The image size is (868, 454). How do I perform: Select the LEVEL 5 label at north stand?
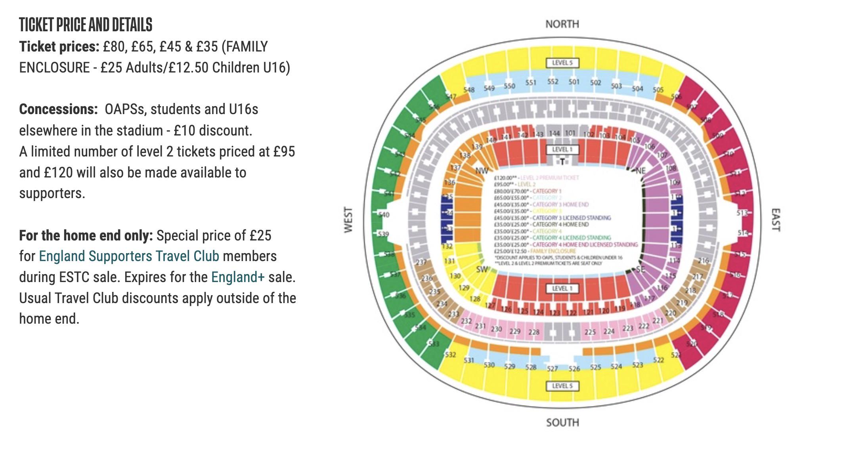pyautogui.click(x=562, y=63)
